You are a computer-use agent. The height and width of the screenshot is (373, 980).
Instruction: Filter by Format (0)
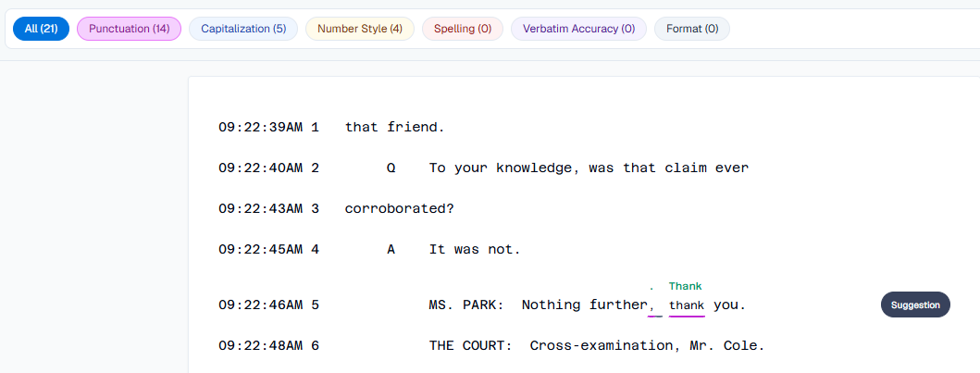[692, 29]
